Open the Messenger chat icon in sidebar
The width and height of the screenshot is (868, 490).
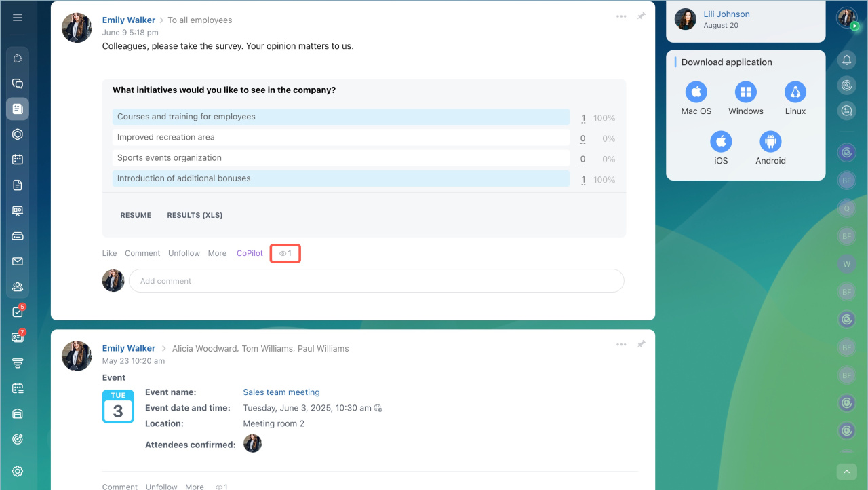click(x=18, y=83)
